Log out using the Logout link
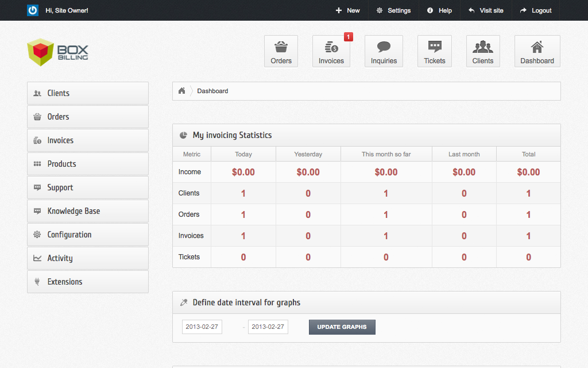This screenshot has height=368, width=588. point(536,10)
